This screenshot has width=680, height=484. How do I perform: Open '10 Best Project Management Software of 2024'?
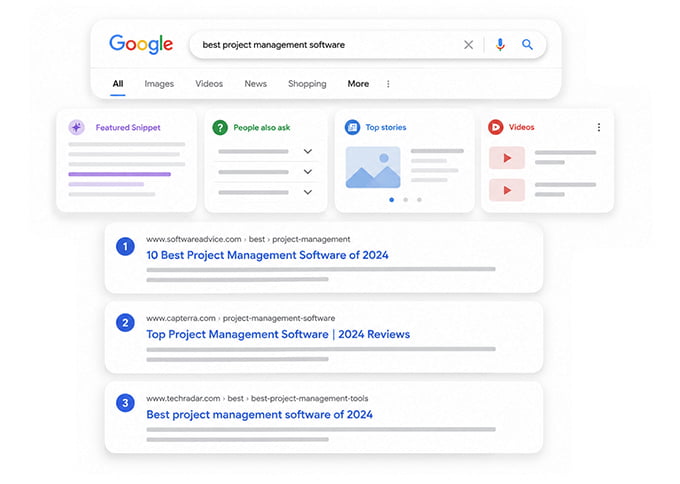point(267,255)
